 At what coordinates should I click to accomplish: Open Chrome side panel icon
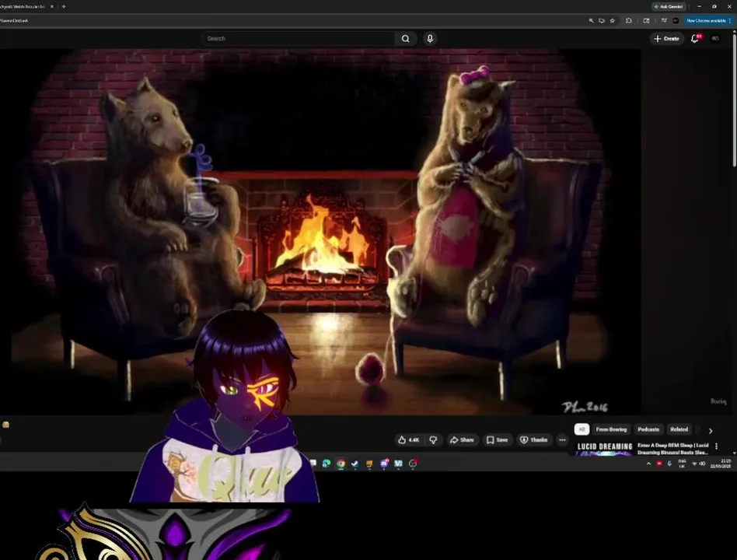(x=646, y=21)
